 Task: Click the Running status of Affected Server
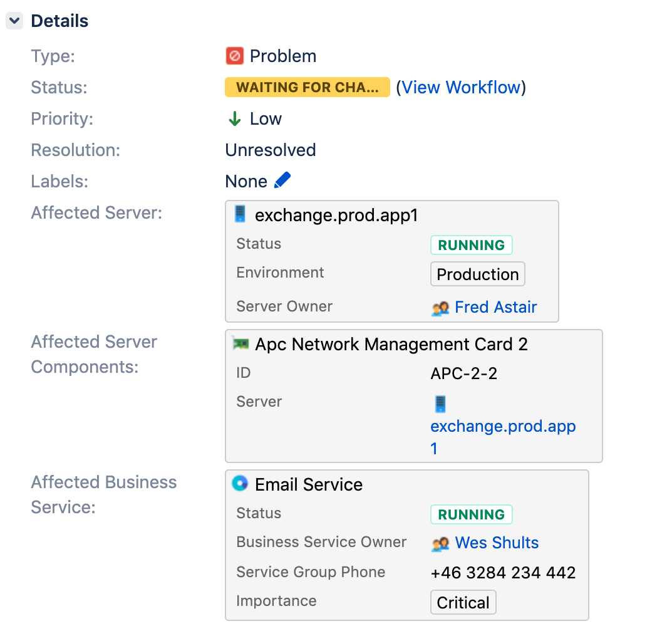pos(471,246)
